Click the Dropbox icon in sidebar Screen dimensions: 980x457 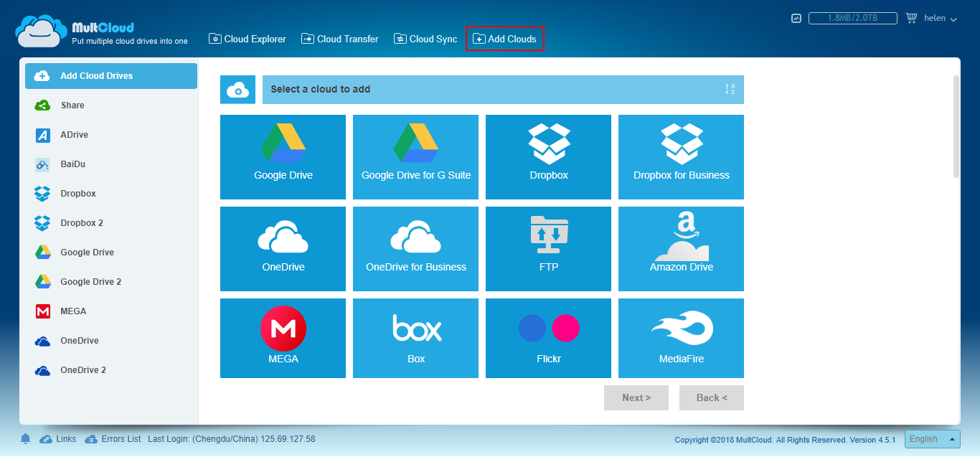click(42, 194)
